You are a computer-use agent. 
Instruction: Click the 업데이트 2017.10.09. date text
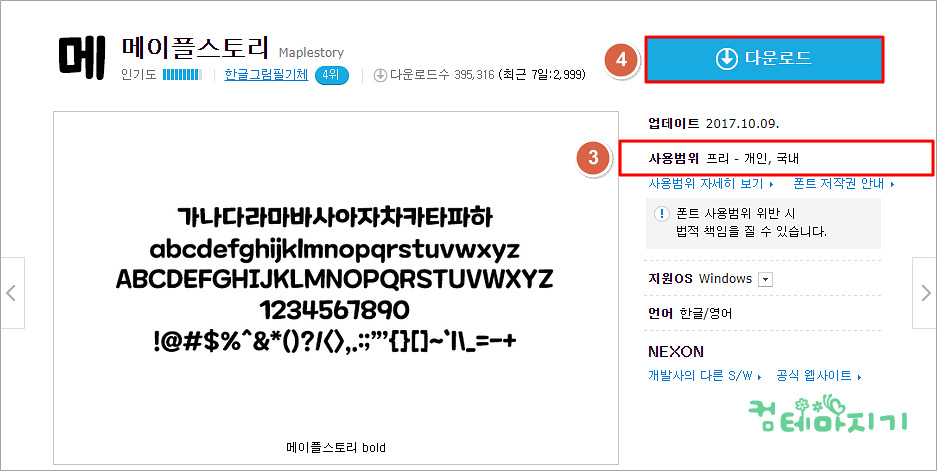point(714,124)
